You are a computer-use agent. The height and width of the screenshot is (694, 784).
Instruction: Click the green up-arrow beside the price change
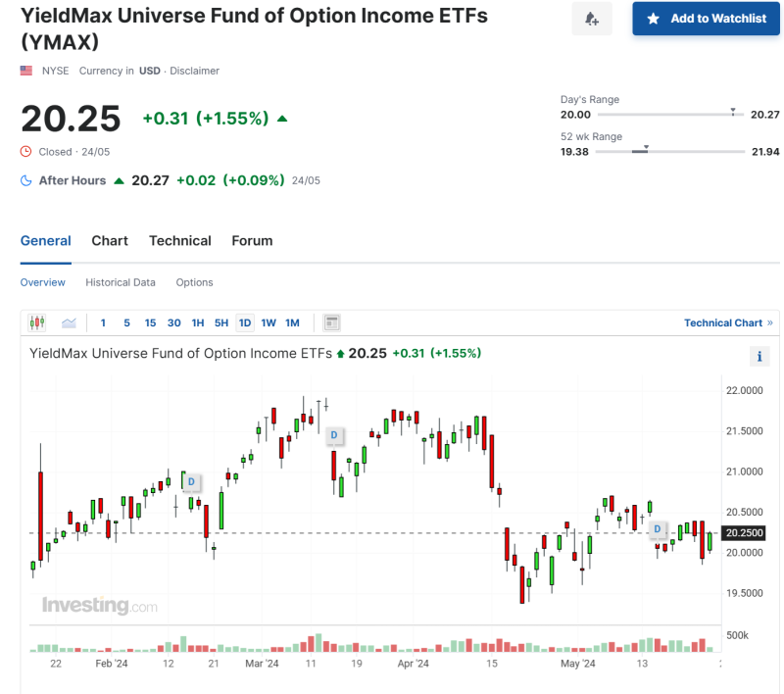[282, 118]
